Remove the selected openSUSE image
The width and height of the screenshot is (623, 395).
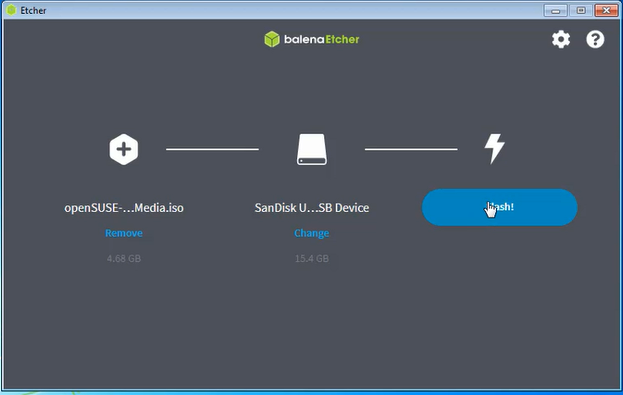click(x=124, y=233)
